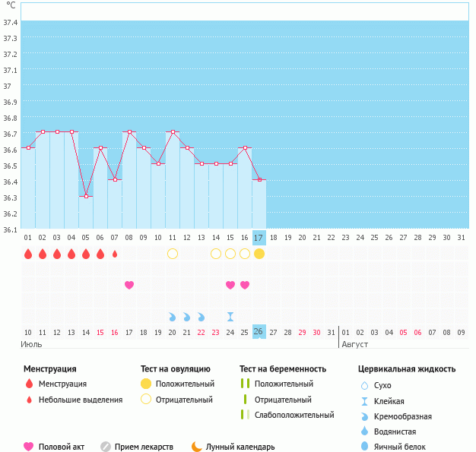Click the pill icon beside Прием лекарств
476x452 pixels.
106,447
